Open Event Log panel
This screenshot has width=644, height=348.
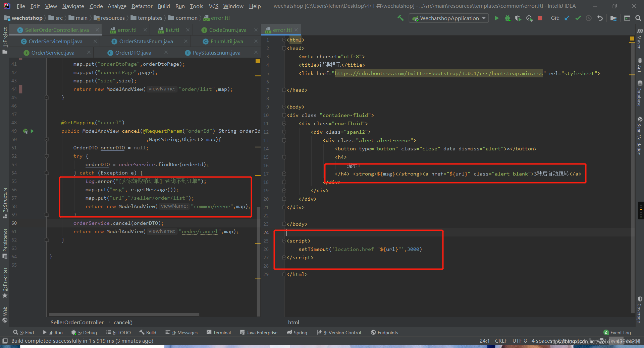[617, 333]
